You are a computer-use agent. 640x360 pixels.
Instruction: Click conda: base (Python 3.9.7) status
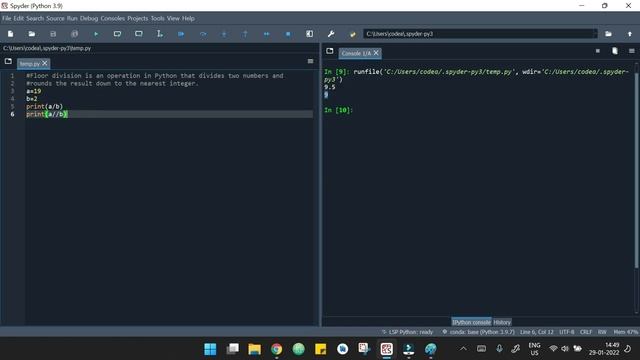[x=478, y=332]
